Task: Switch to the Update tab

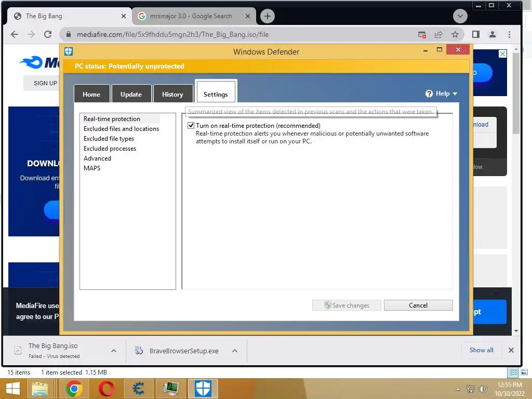Action: click(131, 94)
